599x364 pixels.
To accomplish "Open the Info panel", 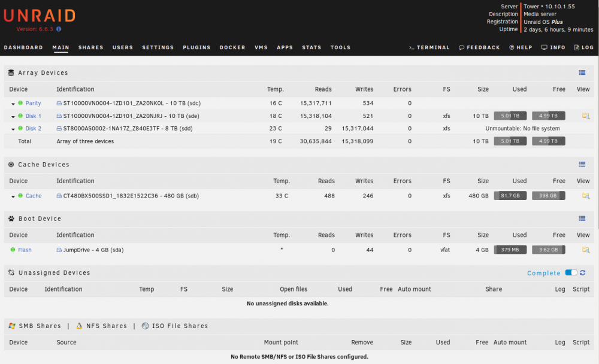I will click(553, 47).
